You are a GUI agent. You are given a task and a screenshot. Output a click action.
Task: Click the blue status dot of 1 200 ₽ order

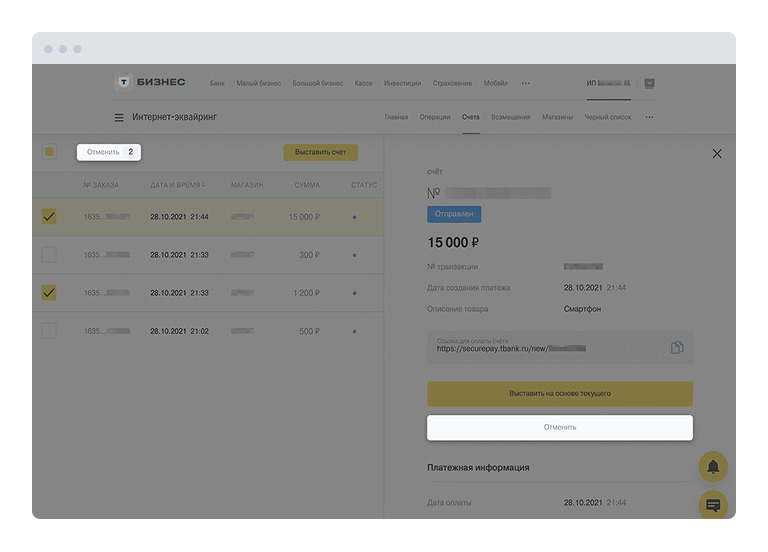[x=355, y=293]
